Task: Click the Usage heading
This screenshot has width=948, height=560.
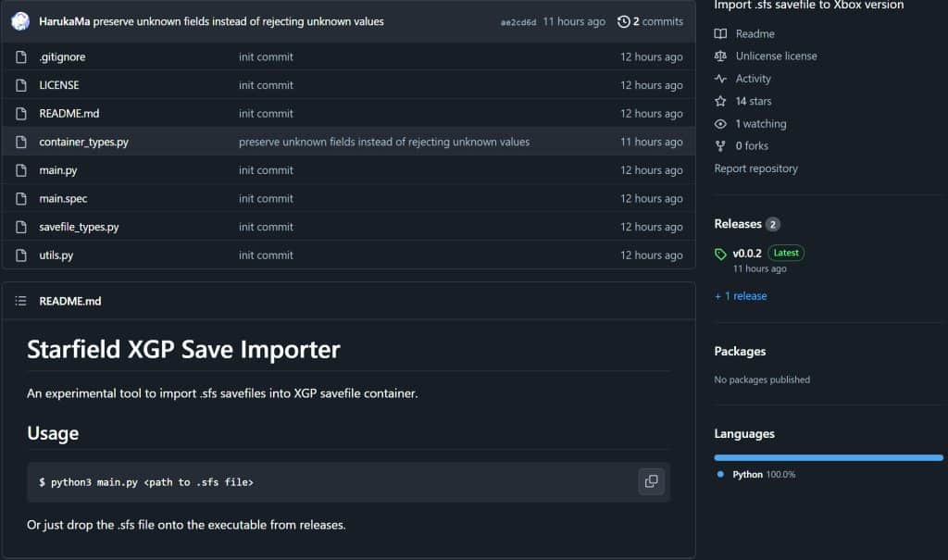Action: (x=53, y=433)
